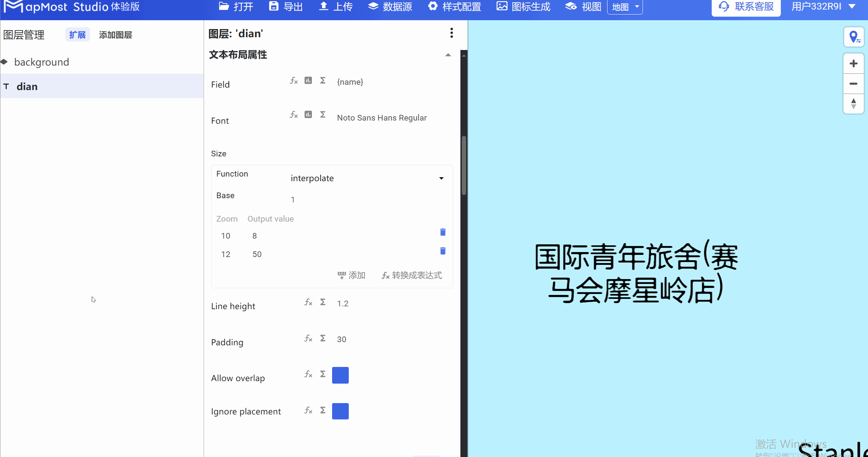Viewport: 868px width, 457px height.
Task: Open the 添加图层 tab
Action: pos(115,34)
